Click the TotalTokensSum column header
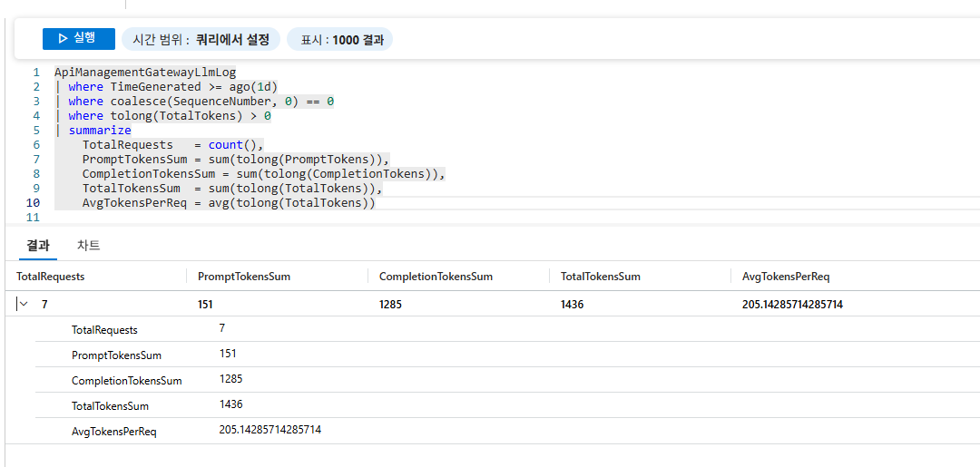980x467 pixels. point(601,277)
